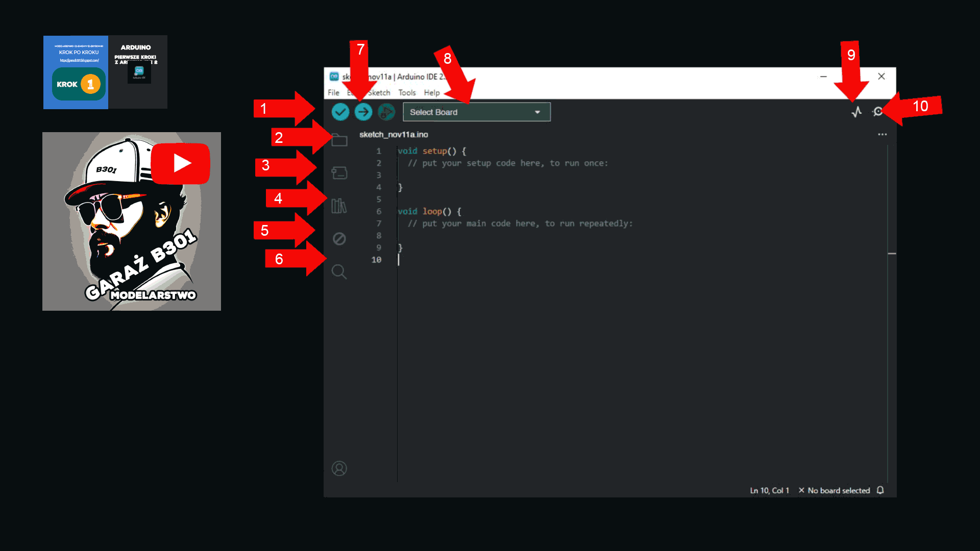
Task: Play the Garaż B301 YouTube video thumbnail
Action: coord(132,221)
